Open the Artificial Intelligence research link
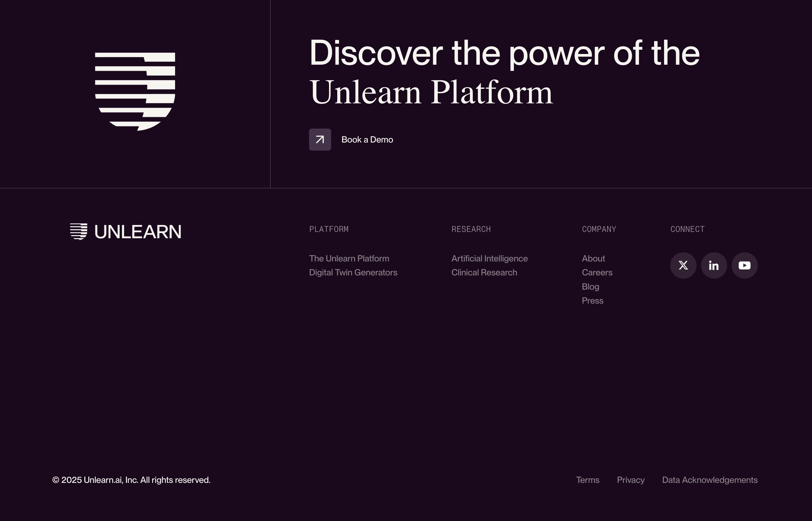The width and height of the screenshot is (812, 521). (x=489, y=258)
